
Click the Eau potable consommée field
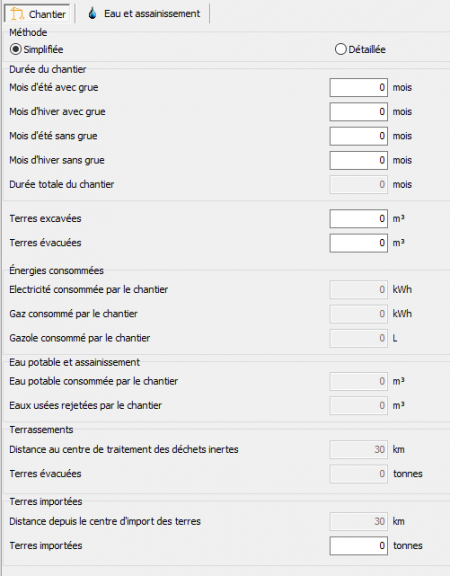pyautogui.click(x=359, y=381)
